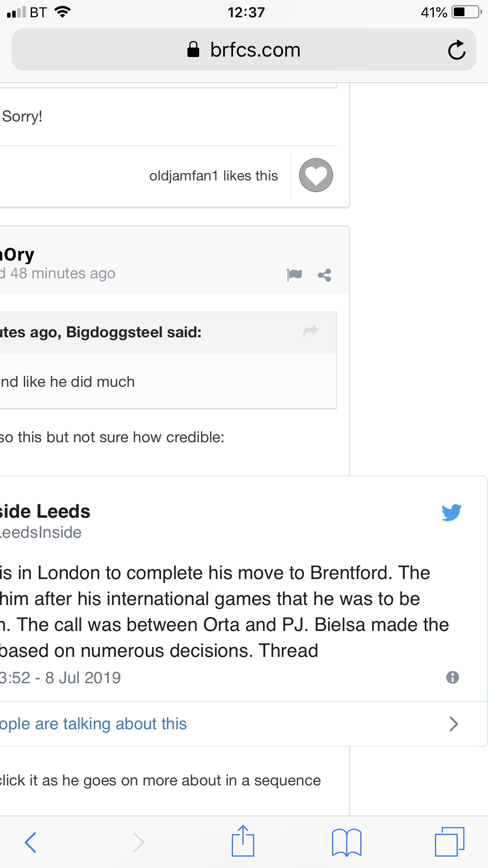This screenshot has height=868, width=488.
Task: Report post with flag icon
Action: coord(294,274)
